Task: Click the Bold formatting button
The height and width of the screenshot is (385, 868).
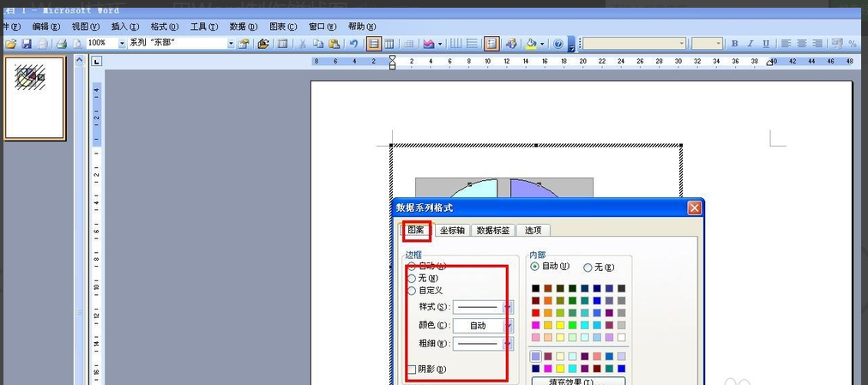Action: (x=734, y=44)
